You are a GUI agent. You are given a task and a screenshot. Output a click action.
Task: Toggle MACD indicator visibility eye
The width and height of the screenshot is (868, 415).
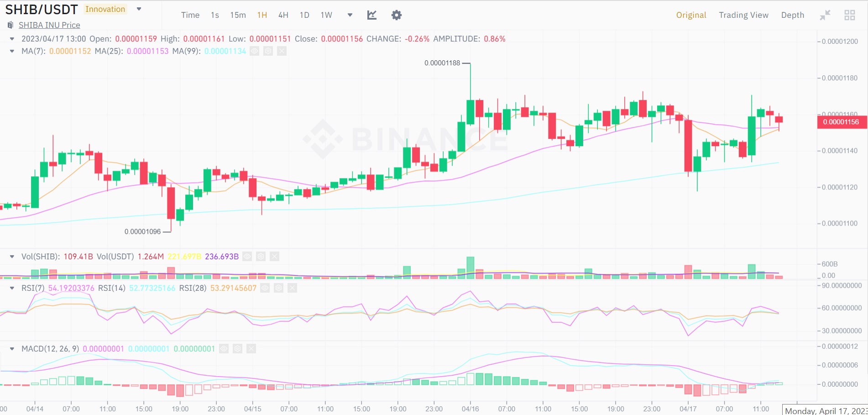[x=224, y=349]
